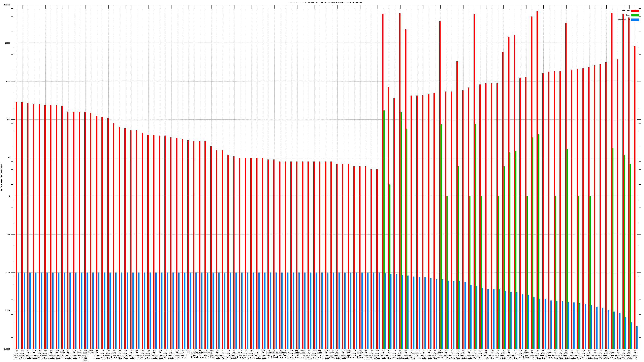Click the 10000 y-axis tick label
644x362 pixels.
pos(8,43)
